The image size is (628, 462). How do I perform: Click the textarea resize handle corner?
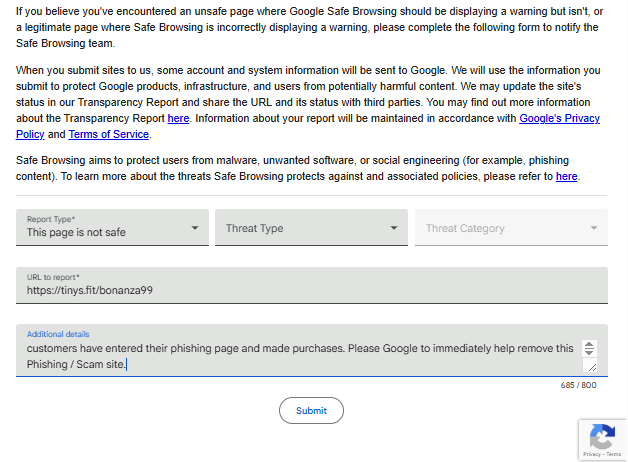[x=591, y=367]
